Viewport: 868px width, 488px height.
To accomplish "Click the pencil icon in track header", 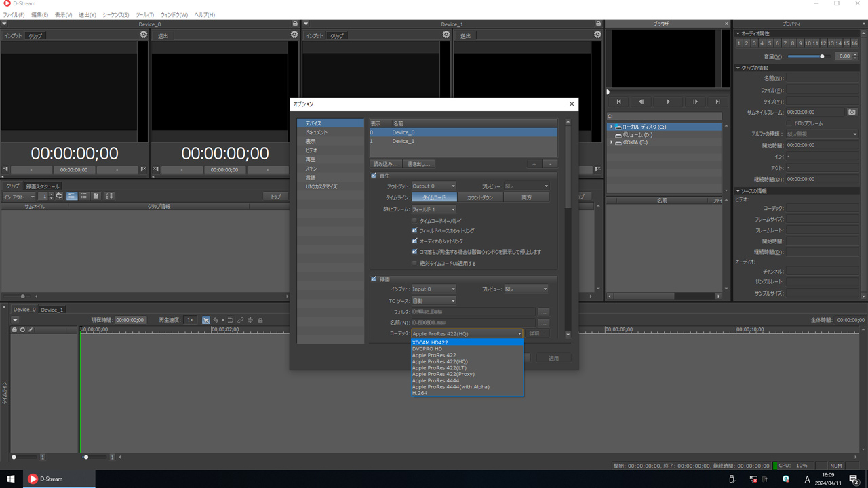I will click(x=31, y=330).
